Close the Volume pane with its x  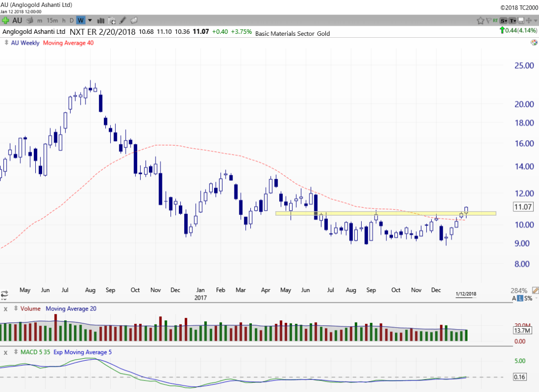[6, 309]
